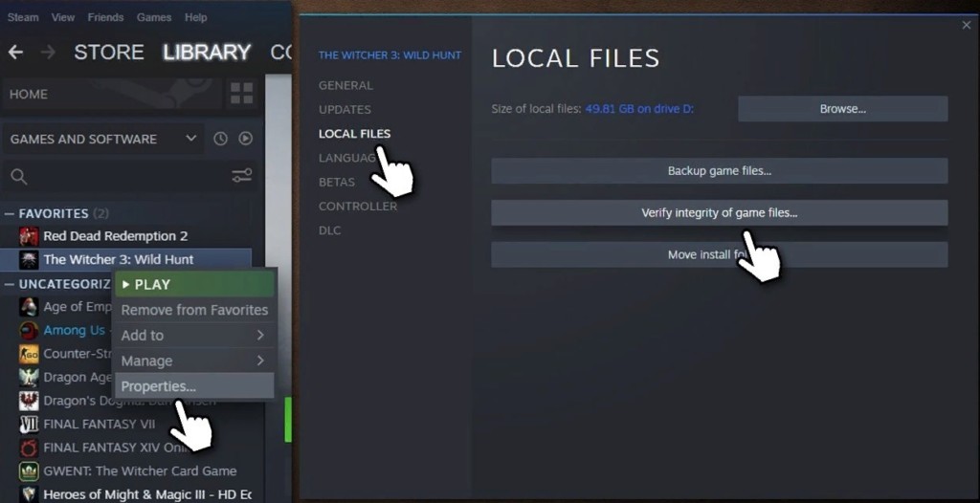
Task: Click The Witcher 3 game icon
Action: [x=29, y=259]
